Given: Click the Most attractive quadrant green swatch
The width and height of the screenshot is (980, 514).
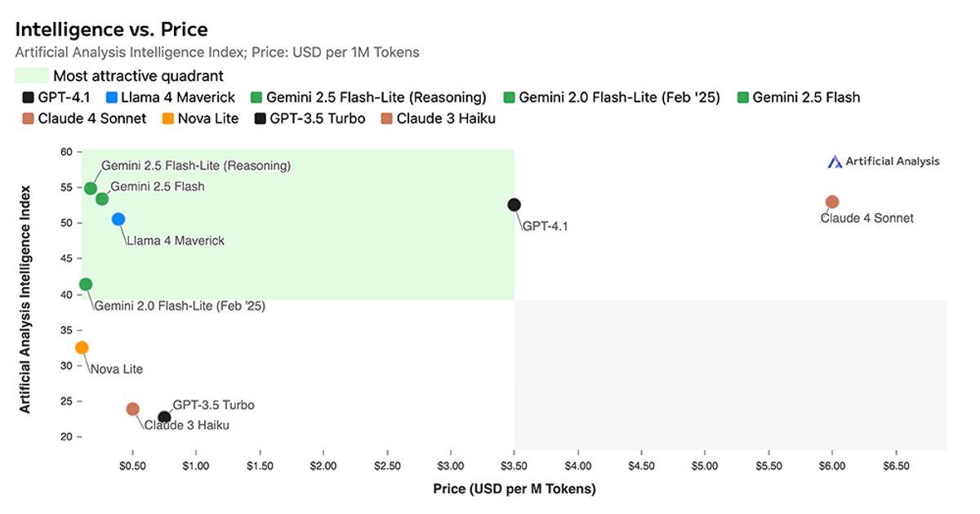Looking at the screenshot, I should click(x=30, y=76).
